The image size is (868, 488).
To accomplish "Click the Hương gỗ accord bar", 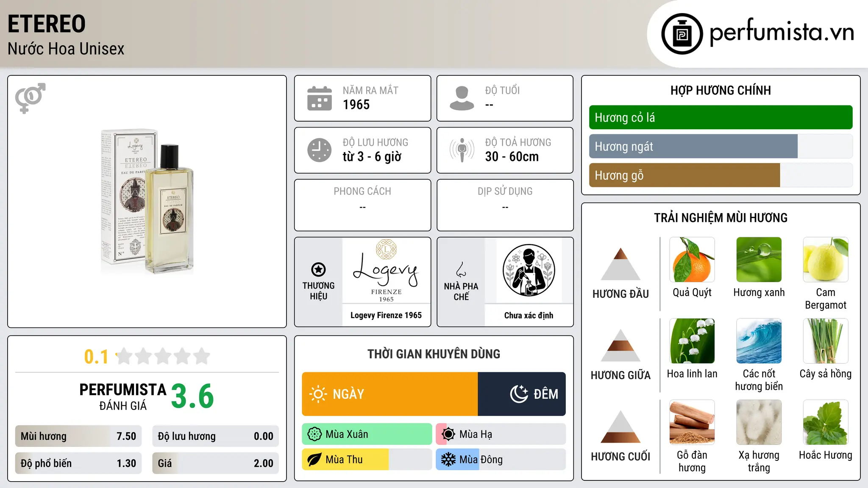I will [x=721, y=175].
